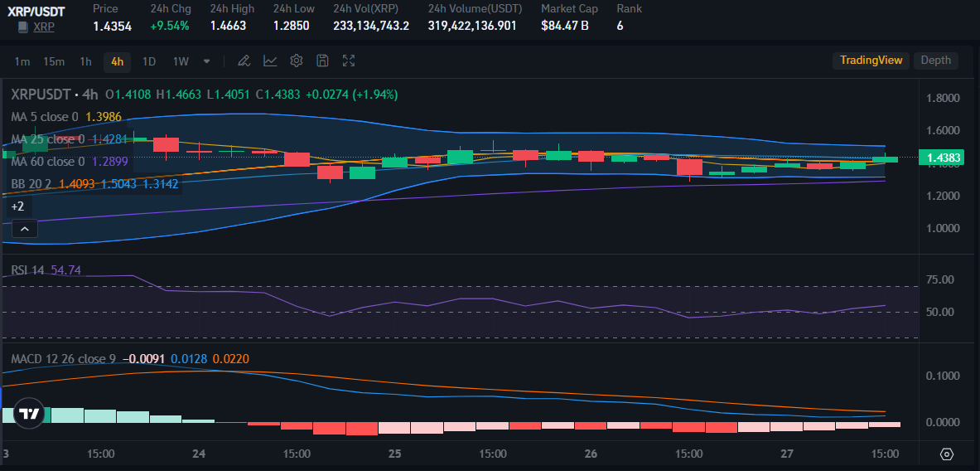Select the RSI 14 indicator label
Image resolution: width=980 pixels, height=471 pixels.
27,270
